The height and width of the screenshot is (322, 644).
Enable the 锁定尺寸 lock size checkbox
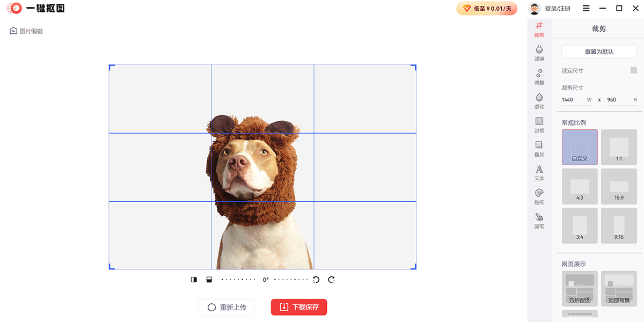(633, 70)
